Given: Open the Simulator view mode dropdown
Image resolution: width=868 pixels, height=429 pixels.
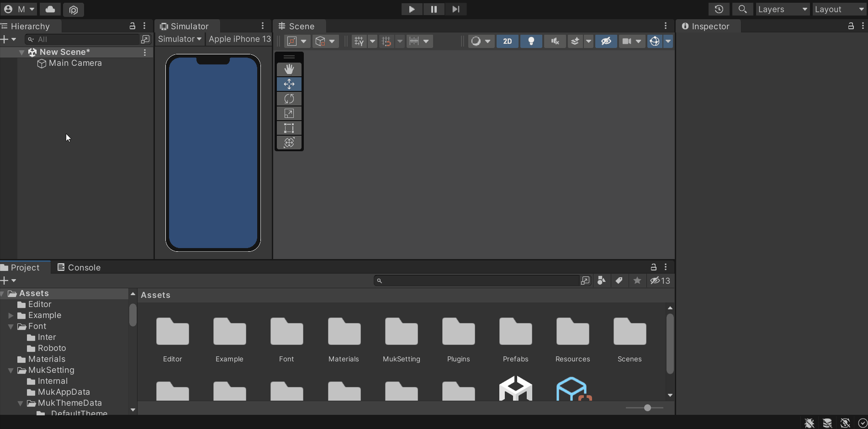Looking at the screenshot, I should click(x=180, y=39).
